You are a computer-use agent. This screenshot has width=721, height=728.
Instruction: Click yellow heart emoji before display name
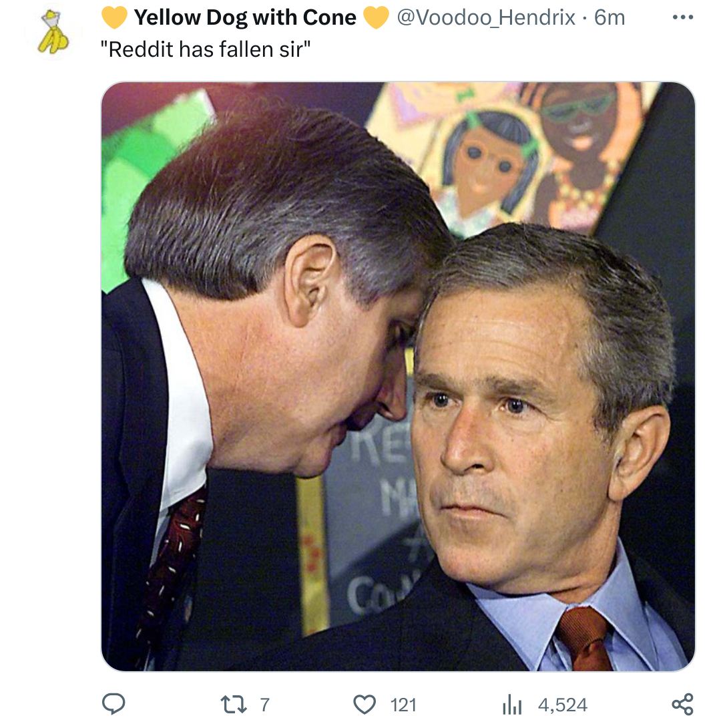click(114, 18)
